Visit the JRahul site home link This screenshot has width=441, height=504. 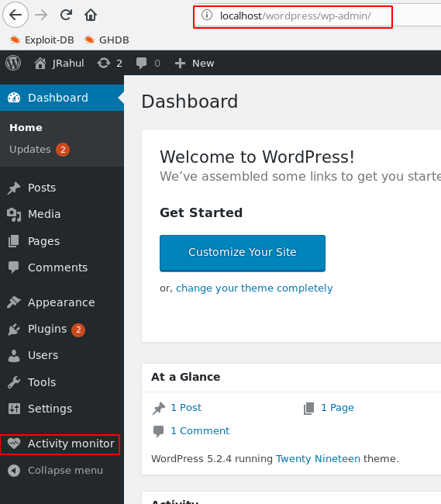coord(60,64)
